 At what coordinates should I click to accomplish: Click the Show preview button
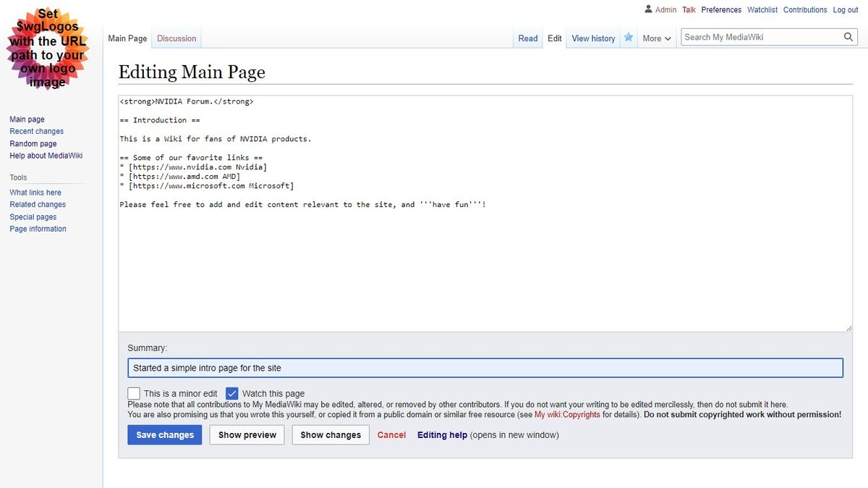(x=247, y=434)
